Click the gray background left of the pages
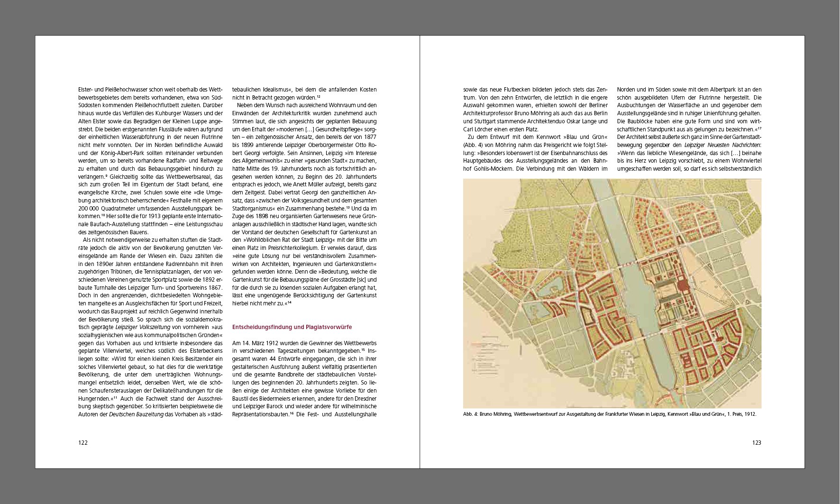840x504 pixels. pyautogui.click(x=17, y=251)
